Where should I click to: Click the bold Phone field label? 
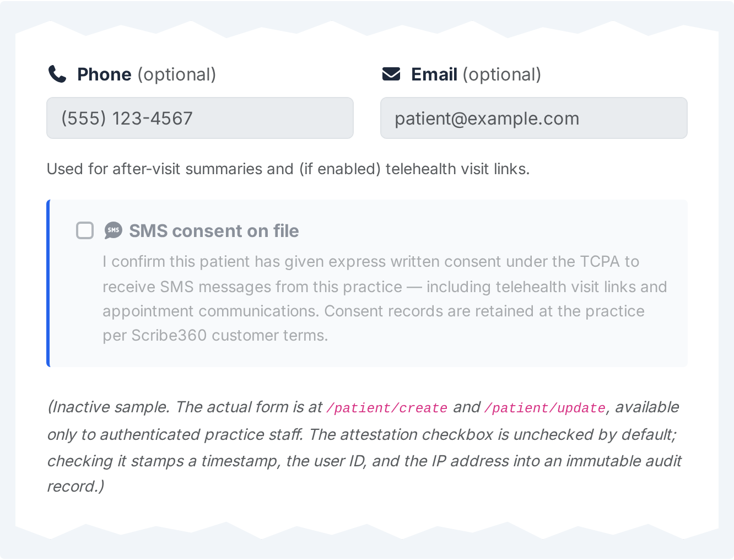point(104,74)
